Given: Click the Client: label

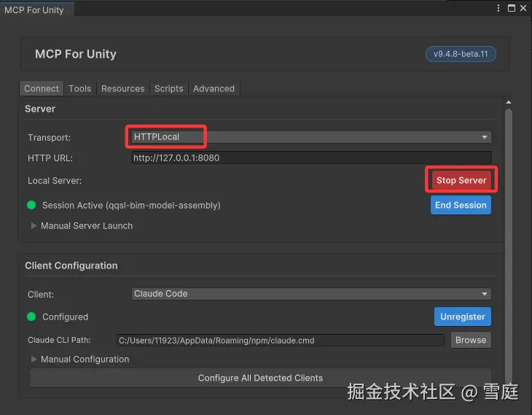Looking at the screenshot, I should pyautogui.click(x=41, y=295).
